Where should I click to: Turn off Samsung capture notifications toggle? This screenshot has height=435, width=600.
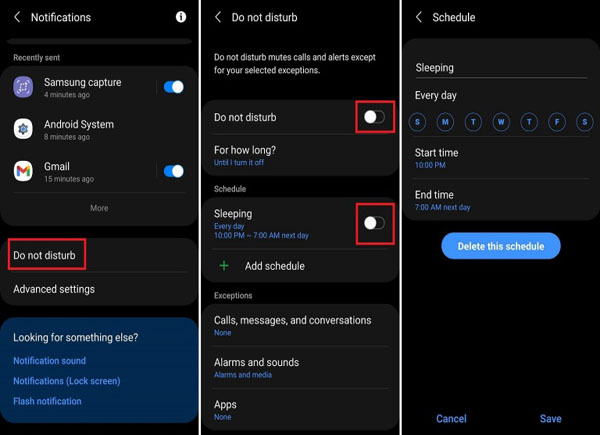coord(174,87)
